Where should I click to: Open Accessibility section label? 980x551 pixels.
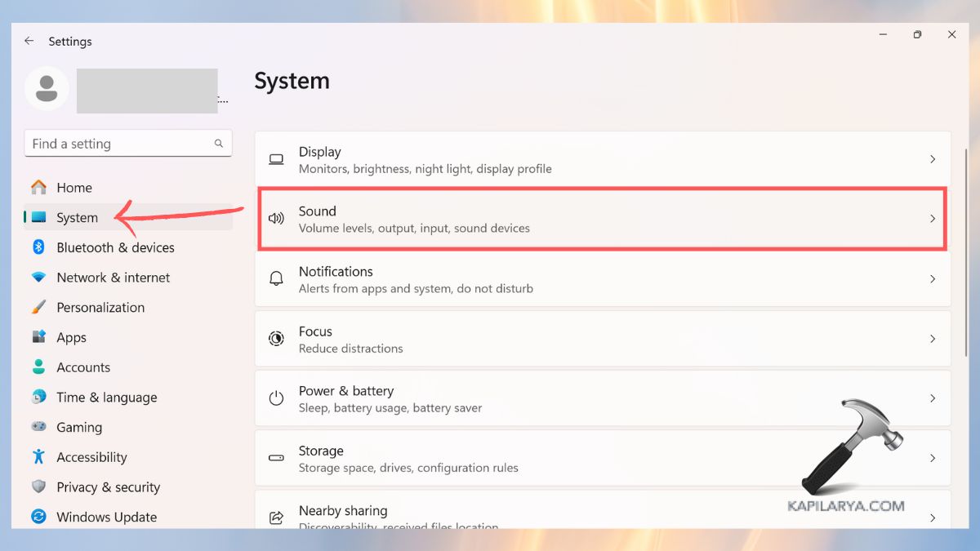pos(91,457)
